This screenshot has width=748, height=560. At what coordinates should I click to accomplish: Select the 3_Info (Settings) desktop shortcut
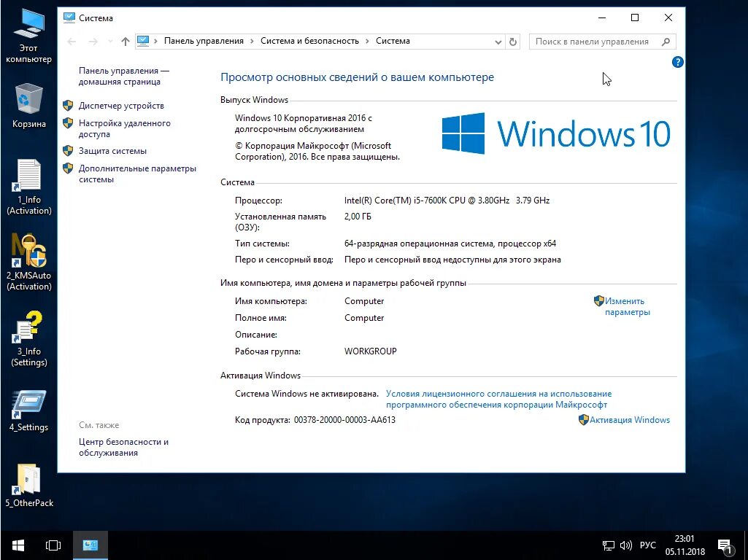(x=28, y=338)
